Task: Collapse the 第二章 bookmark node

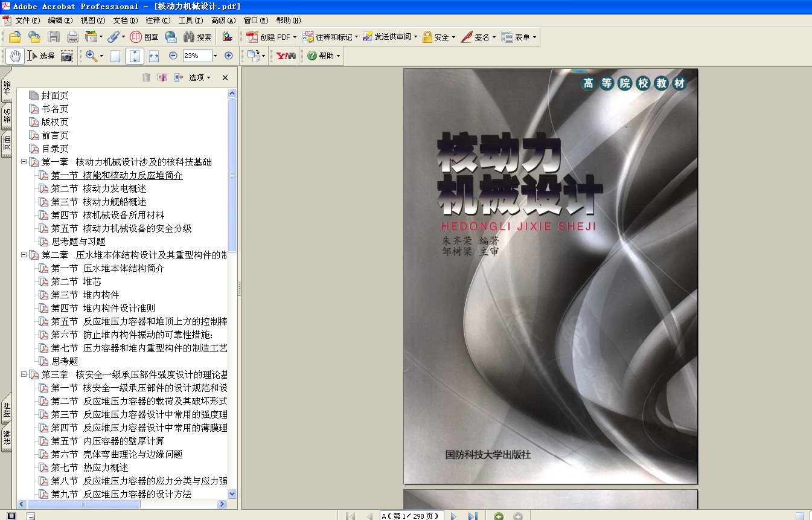Action: click(24, 255)
